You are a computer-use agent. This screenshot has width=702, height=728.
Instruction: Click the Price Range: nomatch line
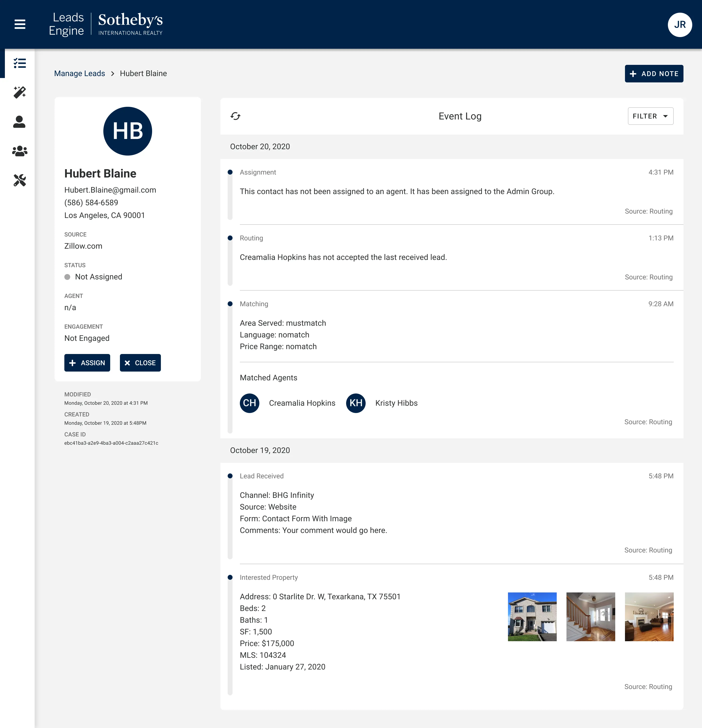(x=278, y=346)
